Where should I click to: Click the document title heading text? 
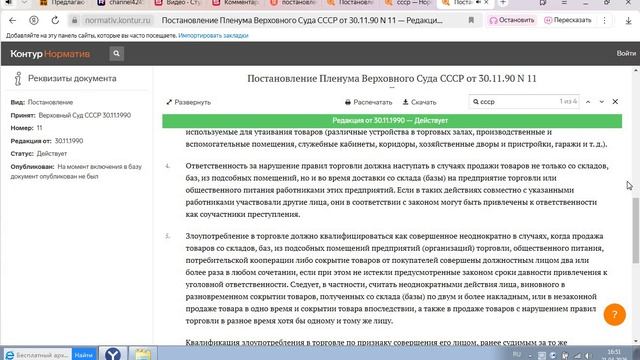(392, 78)
